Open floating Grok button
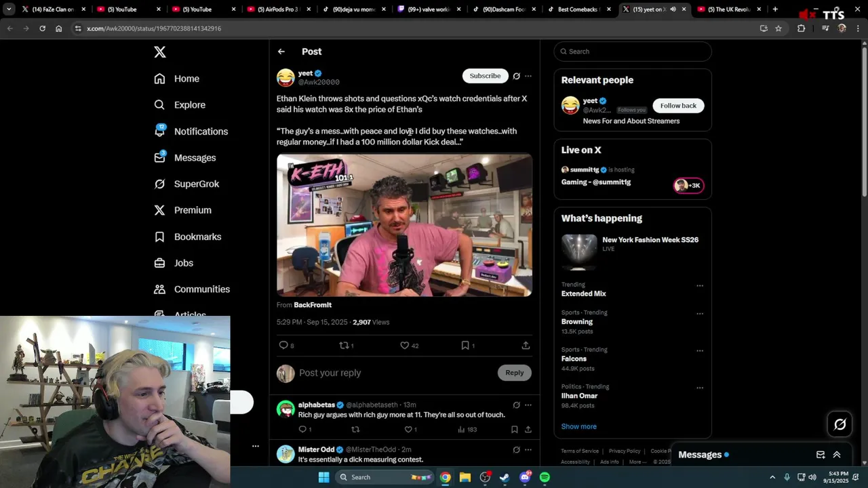The height and width of the screenshot is (488, 868). (840, 424)
